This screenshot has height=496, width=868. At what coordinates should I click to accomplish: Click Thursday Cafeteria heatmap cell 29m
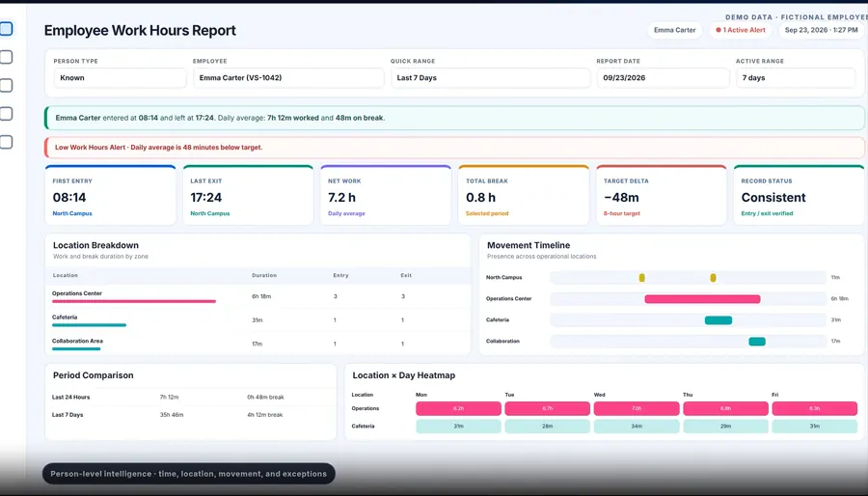point(725,427)
